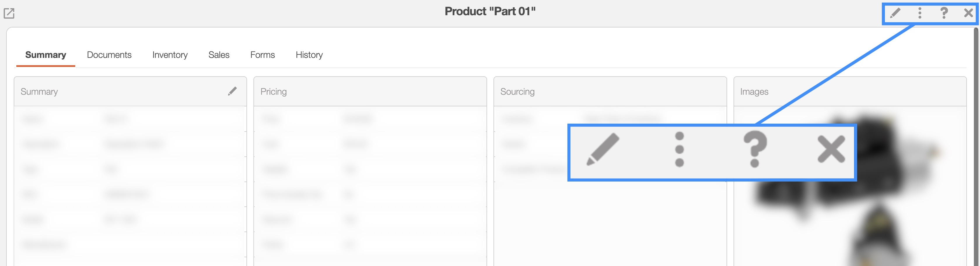
Task: Click the enlarged question mark in the callout
Action: 755,149
